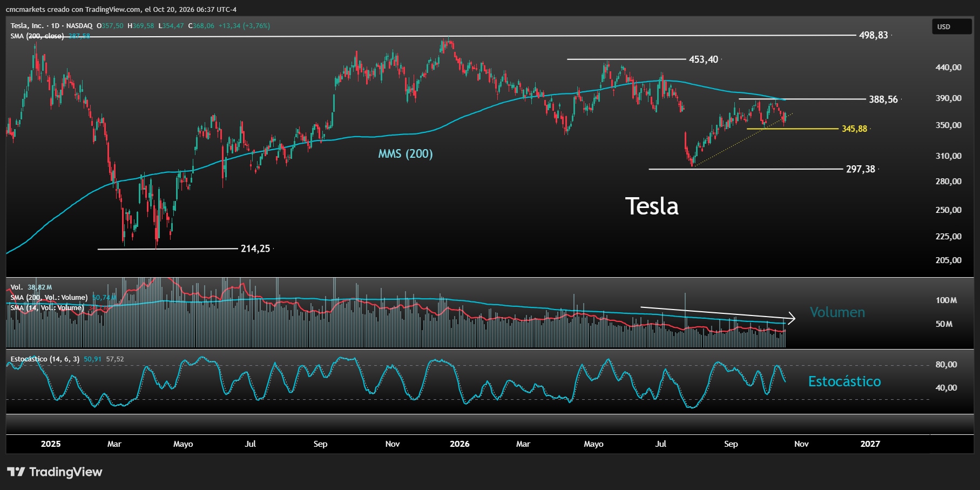Click the large Estocástico annotation on right
The width and height of the screenshot is (980, 490).
(844, 381)
